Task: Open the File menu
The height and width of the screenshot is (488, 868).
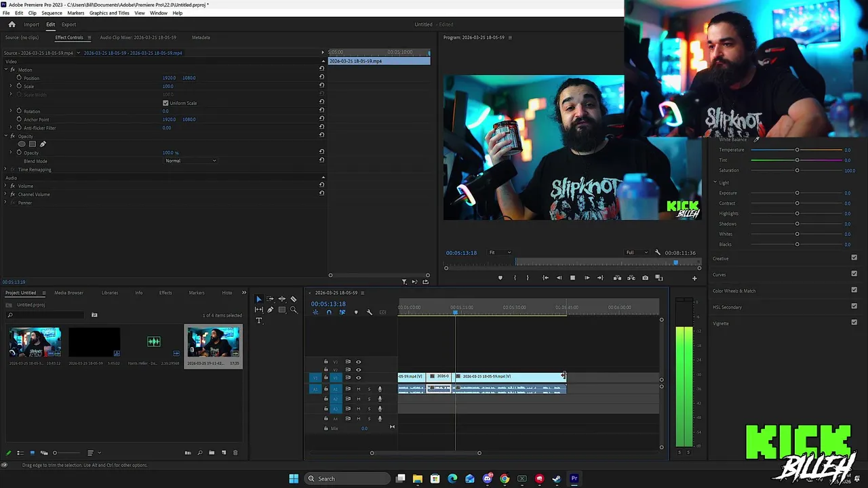Action: [6, 13]
